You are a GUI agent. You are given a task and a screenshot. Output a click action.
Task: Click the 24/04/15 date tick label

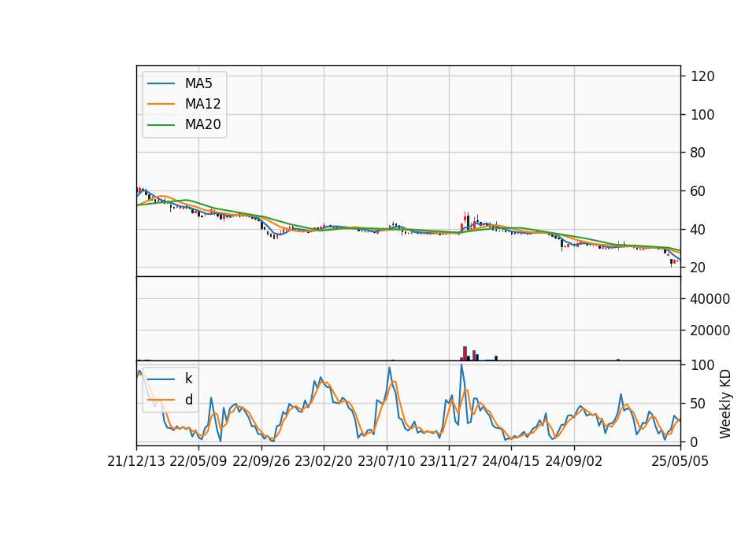(511, 461)
